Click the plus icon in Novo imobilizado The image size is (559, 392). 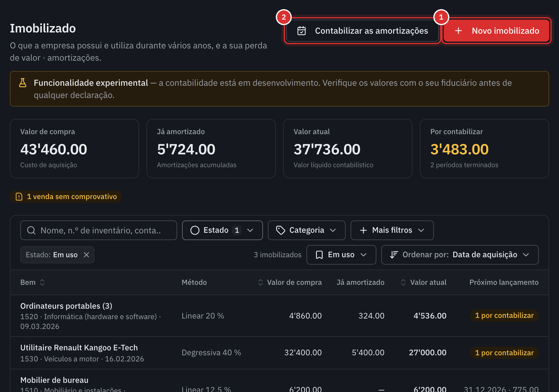(458, 31)
